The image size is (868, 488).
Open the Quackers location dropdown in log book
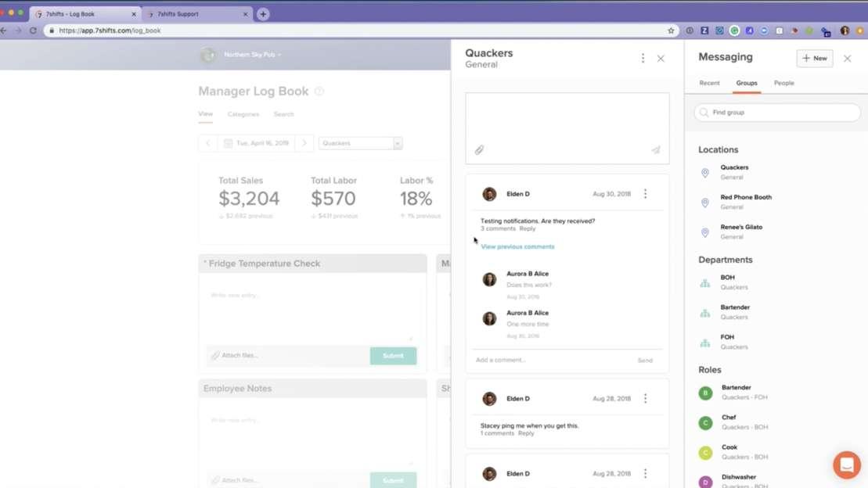360,143
